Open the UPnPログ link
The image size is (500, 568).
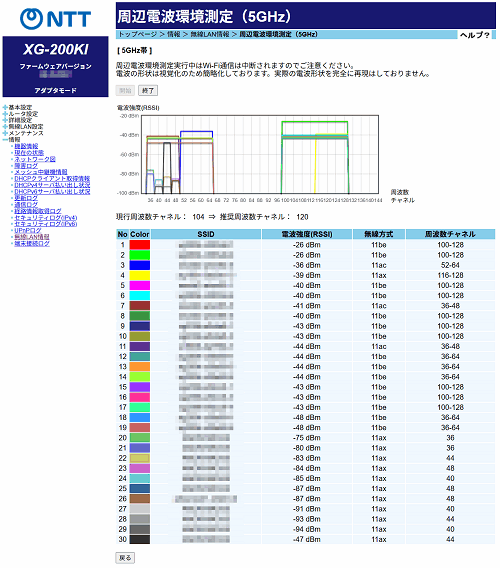28,230
